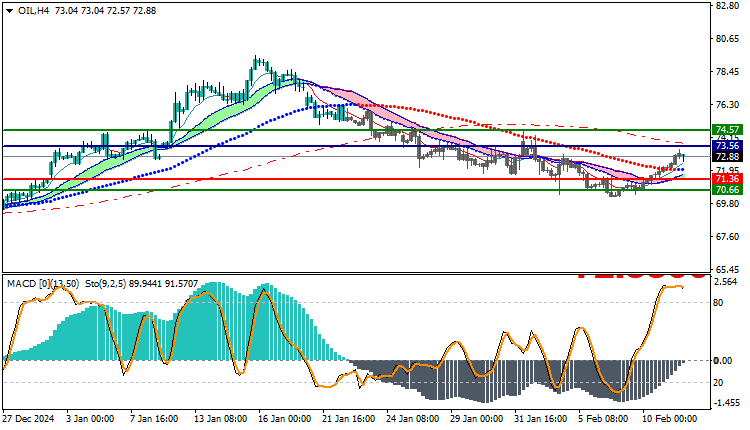750x430 pixels.
Task: Click the 3 Jan 00:00 time label
Action: coord(90,419)
